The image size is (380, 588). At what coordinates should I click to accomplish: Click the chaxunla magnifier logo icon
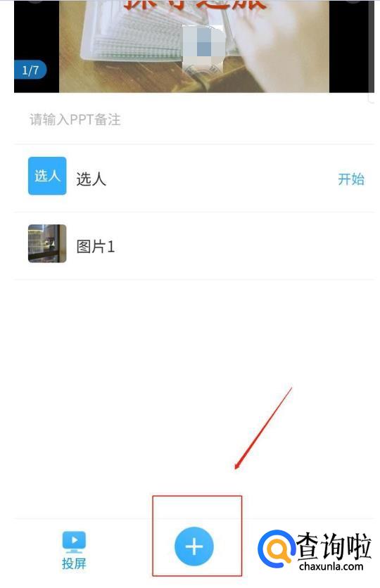pos(276,548)
